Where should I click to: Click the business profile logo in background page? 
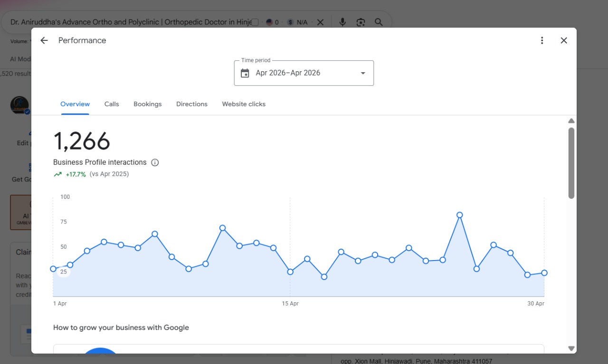(x=20, y=105)
